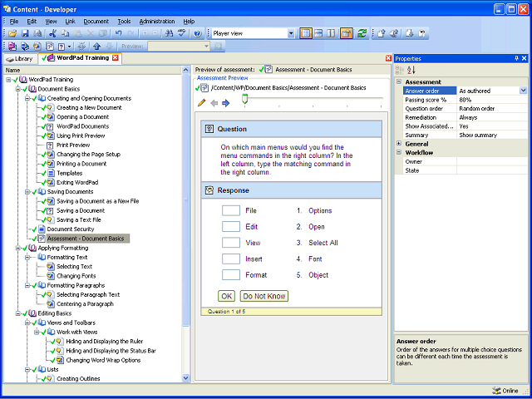Click the question icon in Question header
The height and width of the screenshot is (399, 532).
point(209,129)
